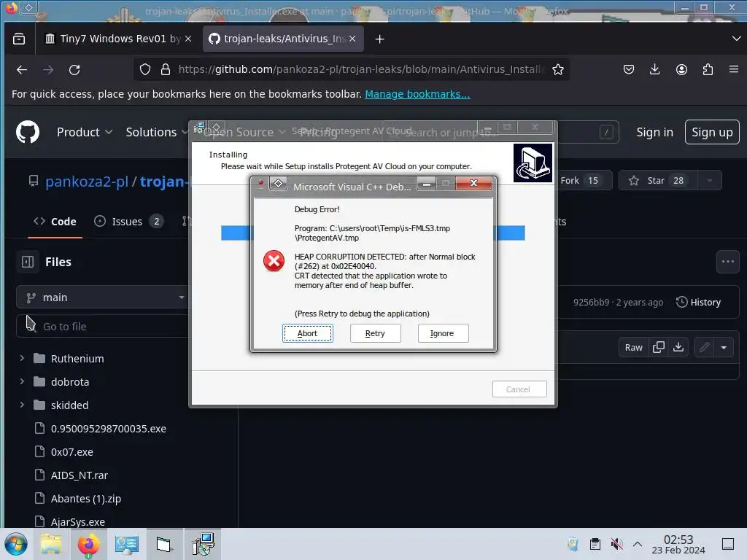This screenshot has height=560, width=747.
Task: Open the list all tabs chevron
Action: coord(736,39)
